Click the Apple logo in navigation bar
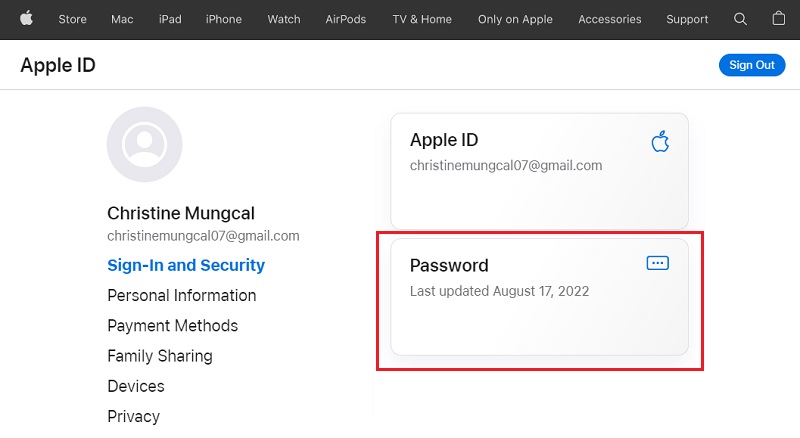The width and height of the screenshot is (800, 438). pyautogui.click(x=26, y=19)
